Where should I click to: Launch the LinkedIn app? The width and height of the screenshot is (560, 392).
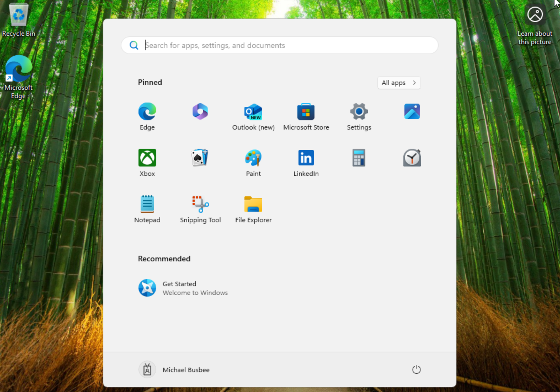(306, 162)
